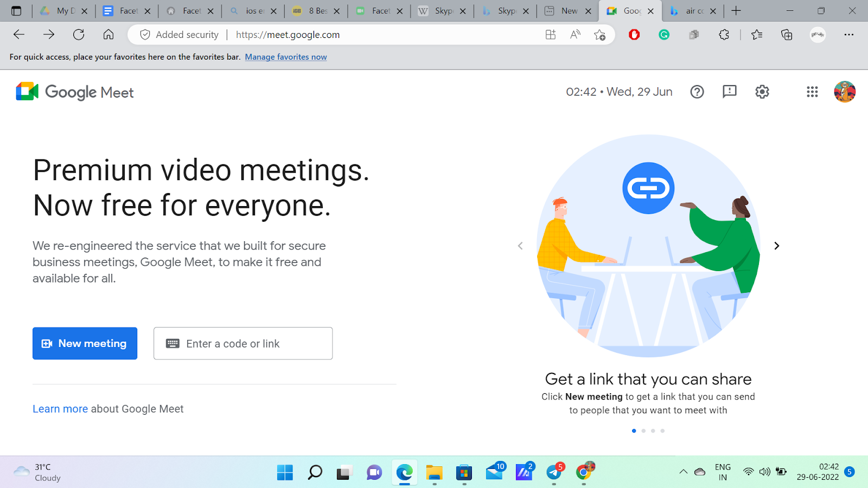
Task: Click the browser Forward arrow
Action: click(49, 35)
